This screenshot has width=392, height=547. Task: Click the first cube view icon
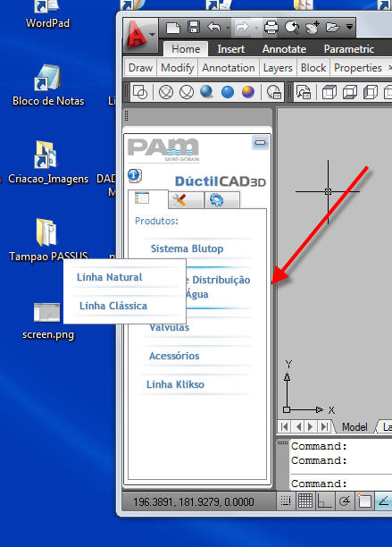pyautogui.click(x=329, y=92)
